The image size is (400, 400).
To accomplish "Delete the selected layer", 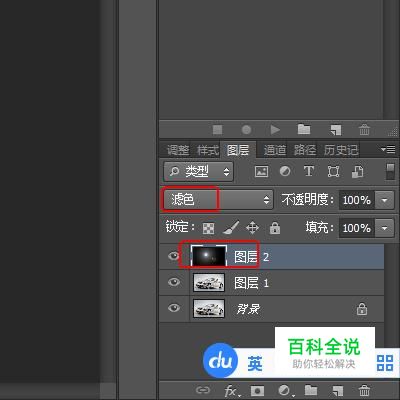I will coord(364,390).
